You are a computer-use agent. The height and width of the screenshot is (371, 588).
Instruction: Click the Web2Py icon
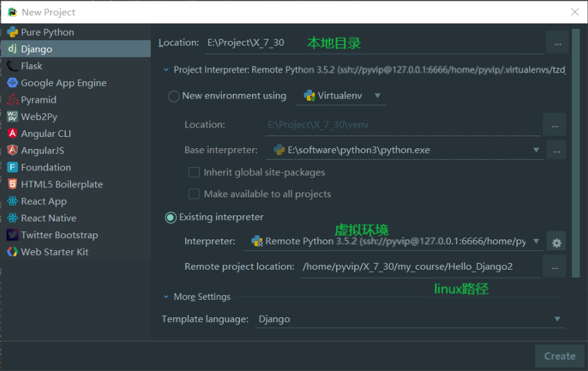pyautogui.click(x=12, y=116)
